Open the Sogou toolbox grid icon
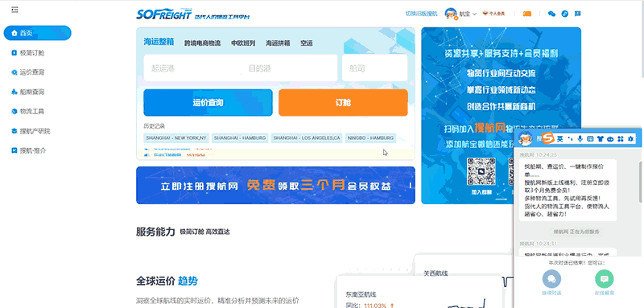Image resolution: width=644 pixels, height=308 pixels. coord(621,139)
